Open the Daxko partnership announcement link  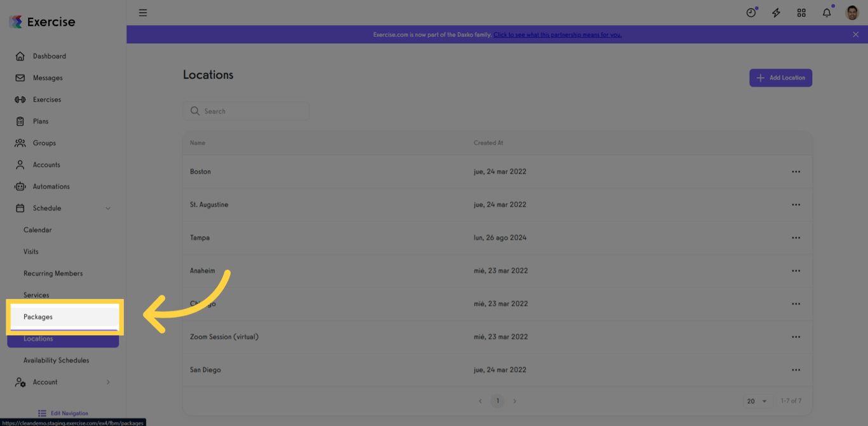(x=558, y=34)
